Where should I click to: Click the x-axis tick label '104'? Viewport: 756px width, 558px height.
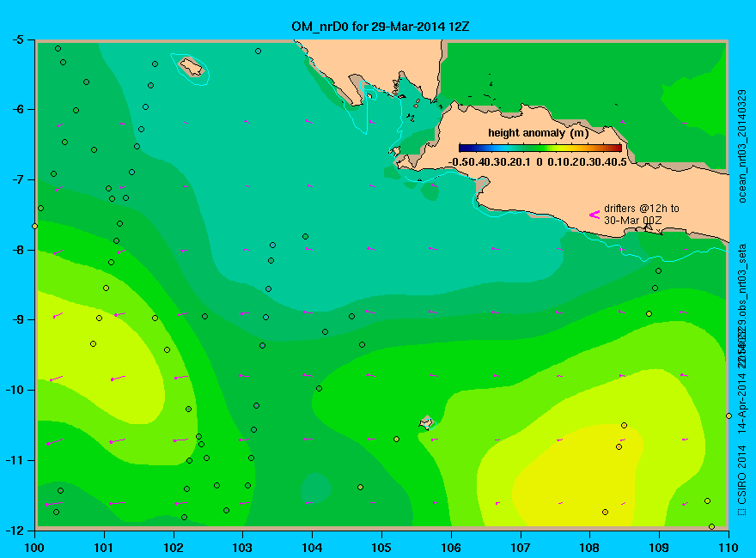312,548
